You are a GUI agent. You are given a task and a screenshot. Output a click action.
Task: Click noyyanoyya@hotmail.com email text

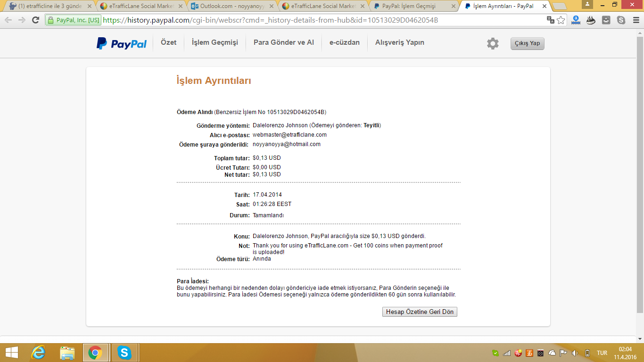287,144
